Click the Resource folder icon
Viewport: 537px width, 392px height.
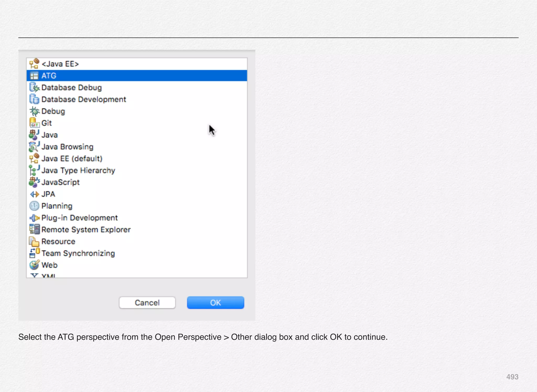(34, 241)
